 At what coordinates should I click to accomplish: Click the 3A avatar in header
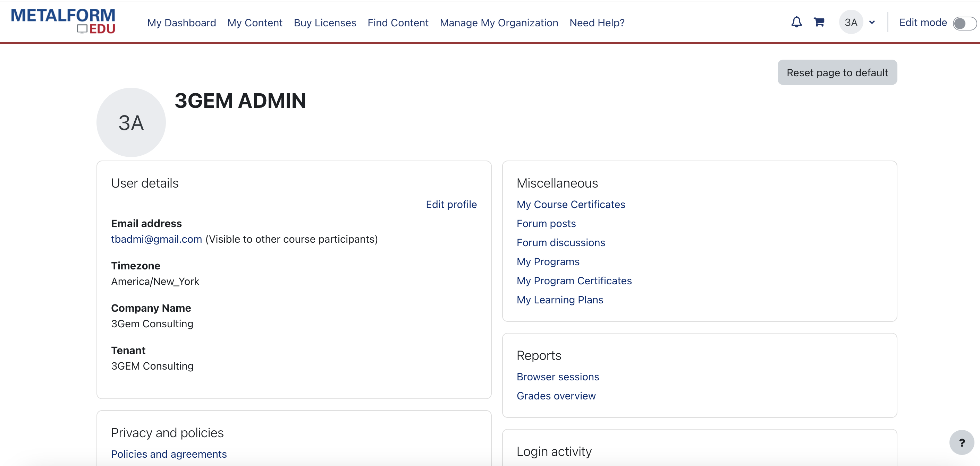pyautogui.click(x=851, y=22)
